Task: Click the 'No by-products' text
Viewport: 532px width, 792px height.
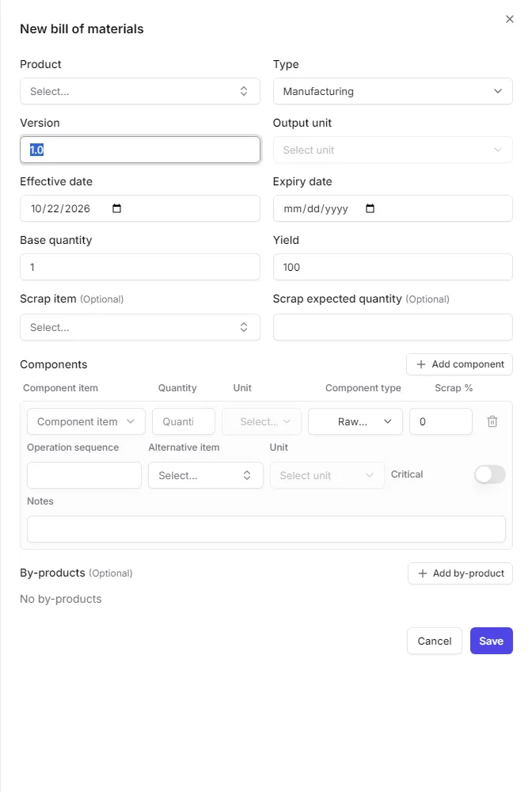Action: [61, 599]
